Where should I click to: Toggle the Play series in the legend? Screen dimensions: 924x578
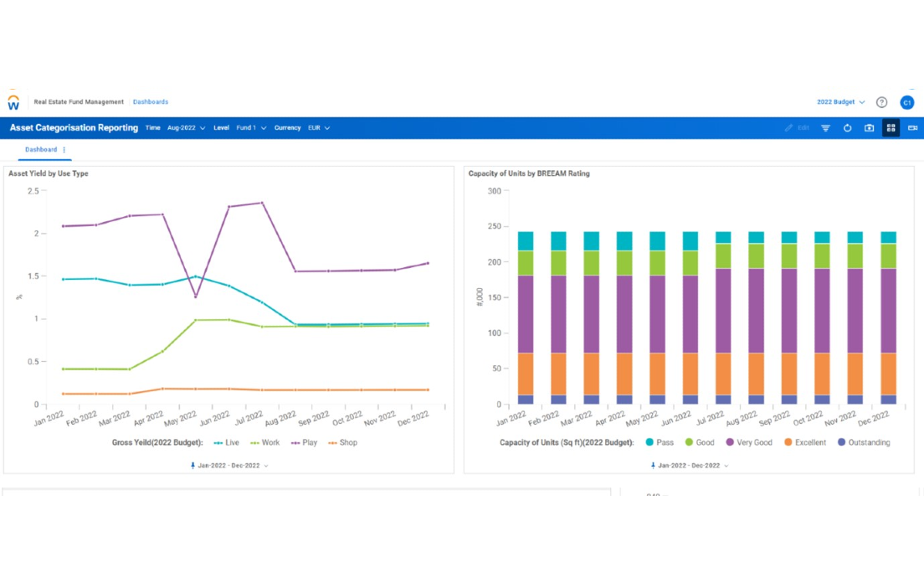pyautogui.click(x=304, y=442)
